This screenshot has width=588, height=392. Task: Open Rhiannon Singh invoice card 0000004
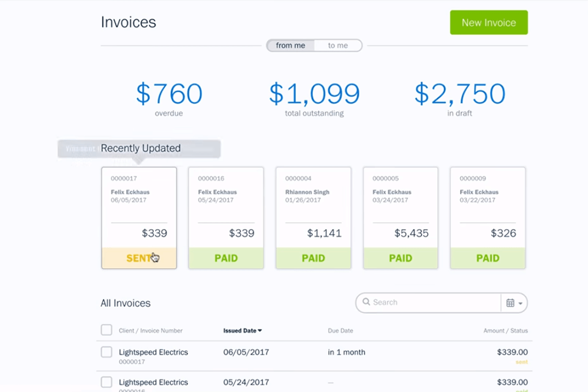click(x=314, y=217)
